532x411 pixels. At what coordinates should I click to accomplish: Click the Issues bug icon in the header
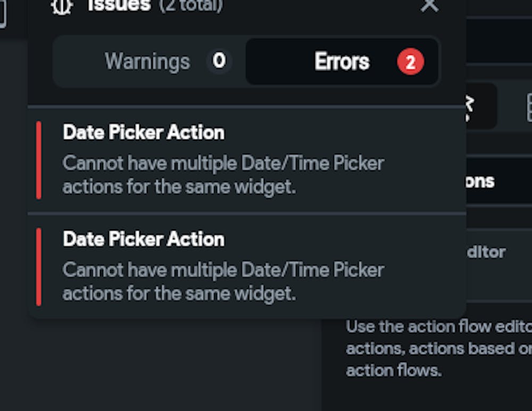[x=62, y=6]
